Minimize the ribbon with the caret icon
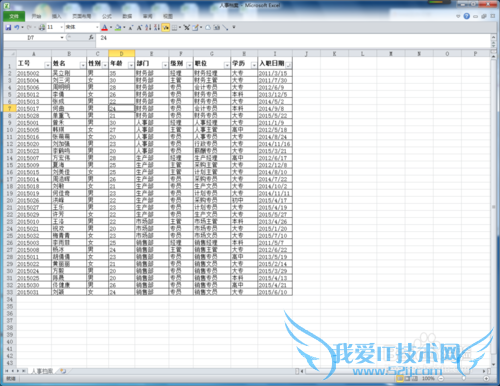Viewport: 500px width, 386px height. pos(458,16)
